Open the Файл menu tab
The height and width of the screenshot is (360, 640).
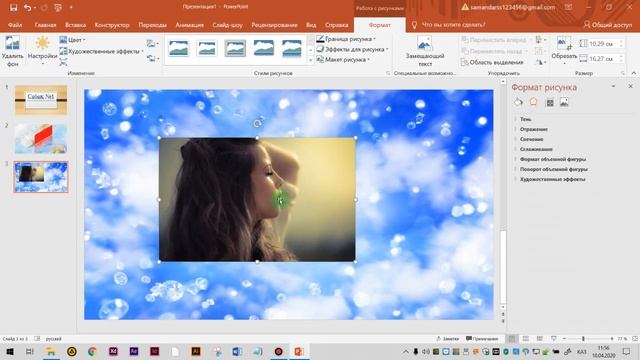coord(15,25)
